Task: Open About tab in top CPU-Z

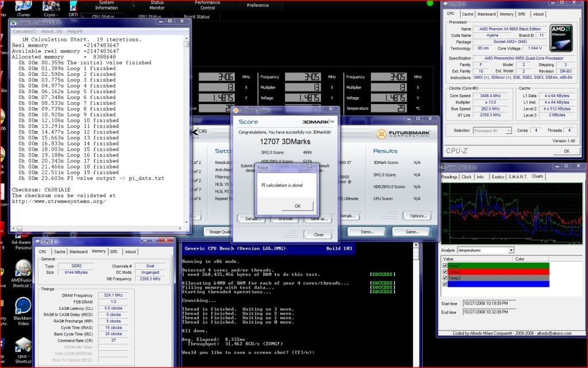Action: coord(538,14)
